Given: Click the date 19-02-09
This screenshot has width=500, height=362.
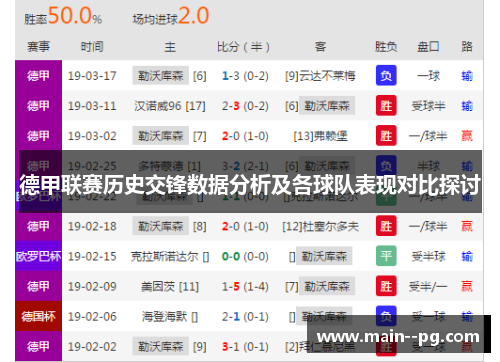Looking at the screenshot, I should 92,286.
